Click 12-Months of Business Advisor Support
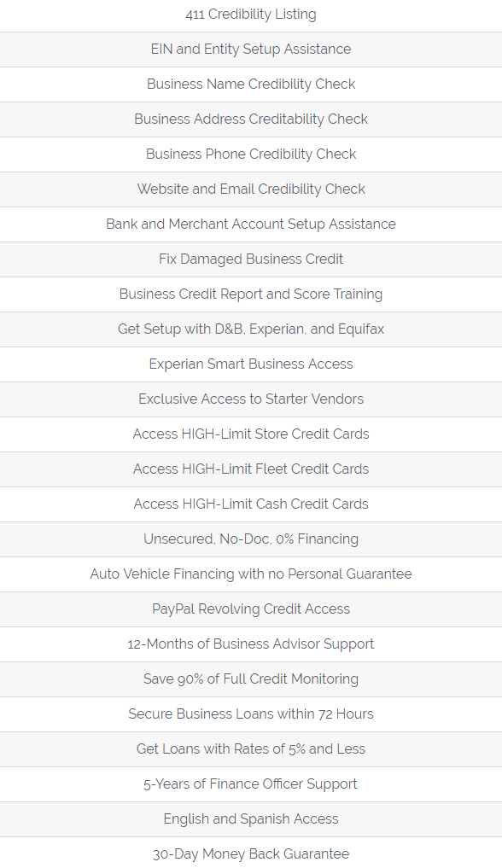 [x=251, y=644]
